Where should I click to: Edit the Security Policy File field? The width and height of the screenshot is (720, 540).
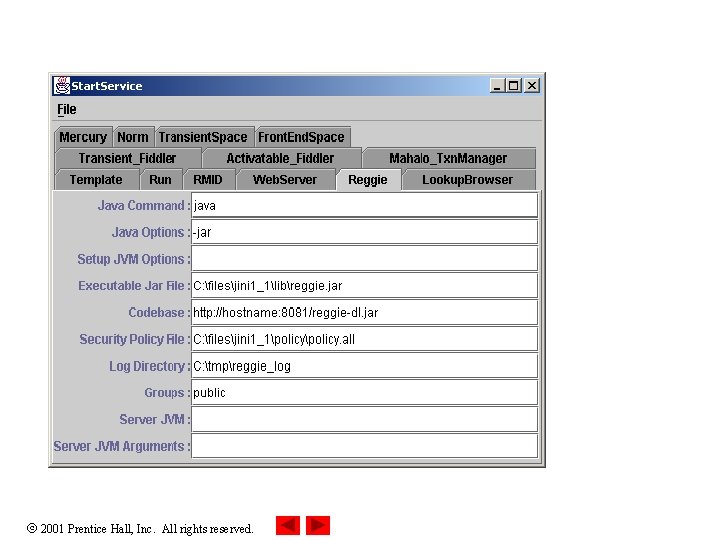(x=365, y=339)
